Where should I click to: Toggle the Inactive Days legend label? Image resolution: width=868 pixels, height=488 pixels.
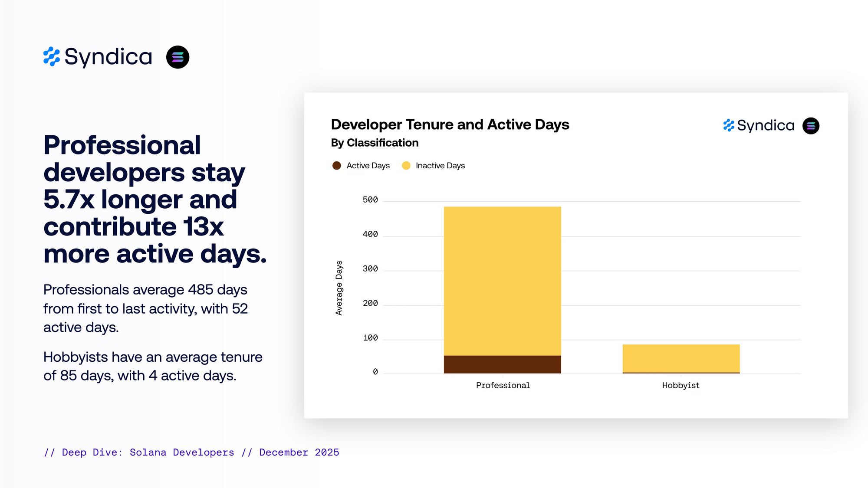[440, 166]
